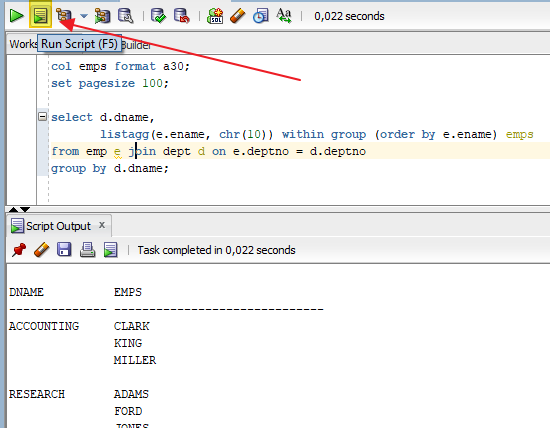This screenshot has width=550, height=428.
Task: Click 'set pagesize 100;' line in editor
Action: click(x=110, y=83)
